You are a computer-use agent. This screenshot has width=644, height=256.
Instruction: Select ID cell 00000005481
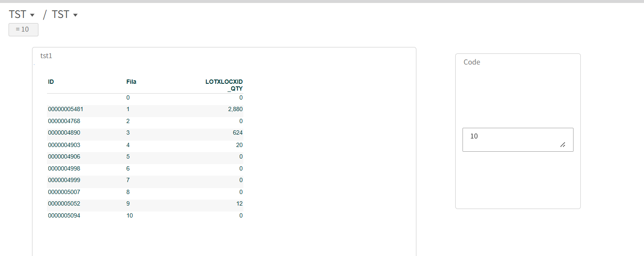click(65, 109)
